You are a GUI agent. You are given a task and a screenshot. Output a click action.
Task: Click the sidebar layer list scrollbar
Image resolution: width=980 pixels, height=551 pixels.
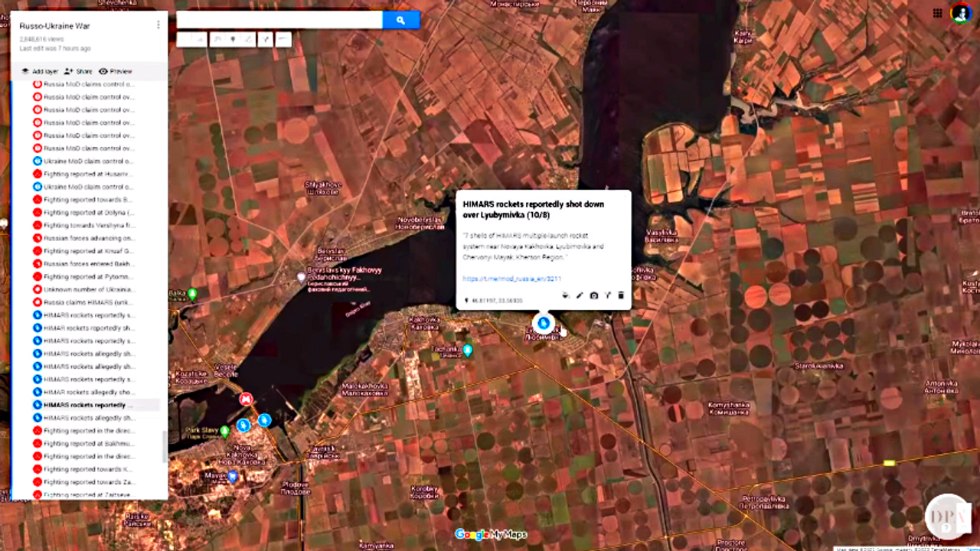pyautogui.click(x=165, y=446)
